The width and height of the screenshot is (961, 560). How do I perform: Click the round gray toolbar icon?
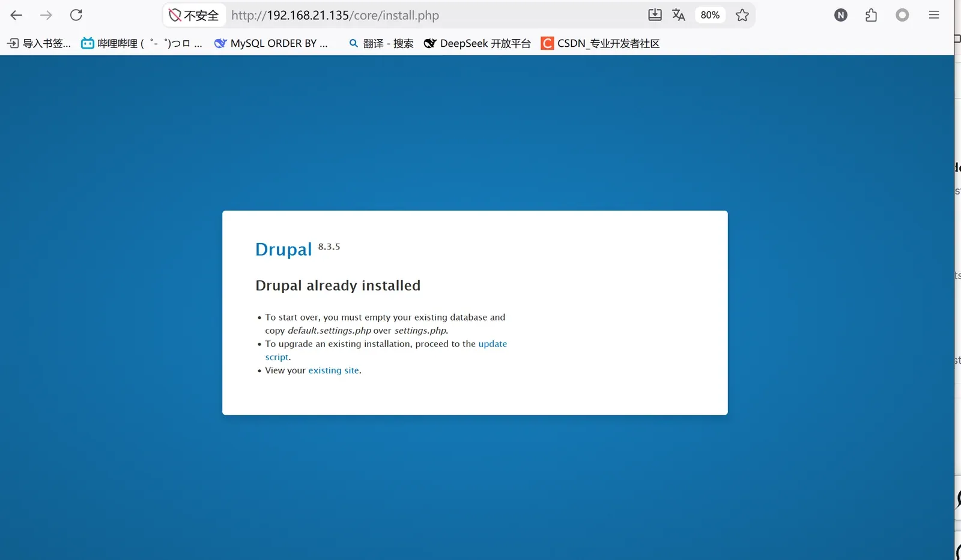tap(902, 15)
